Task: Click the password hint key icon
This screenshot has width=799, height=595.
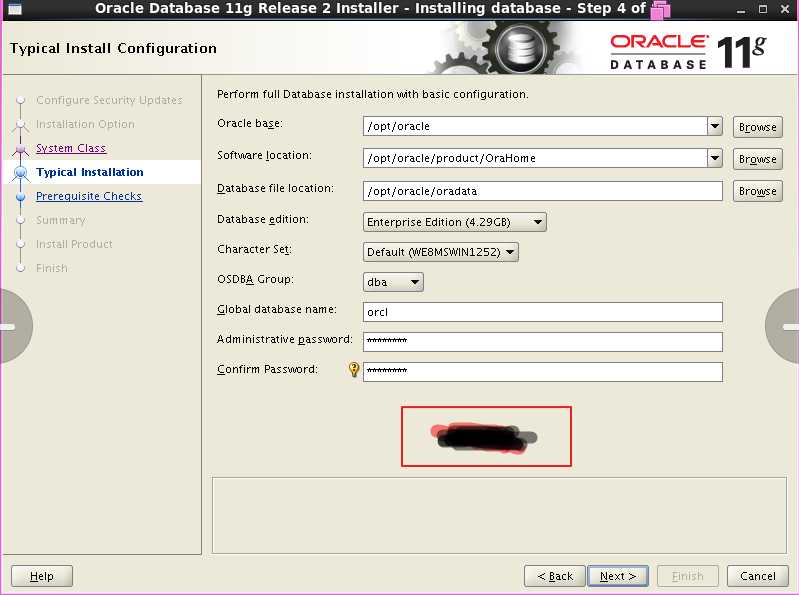Action: 354,369
